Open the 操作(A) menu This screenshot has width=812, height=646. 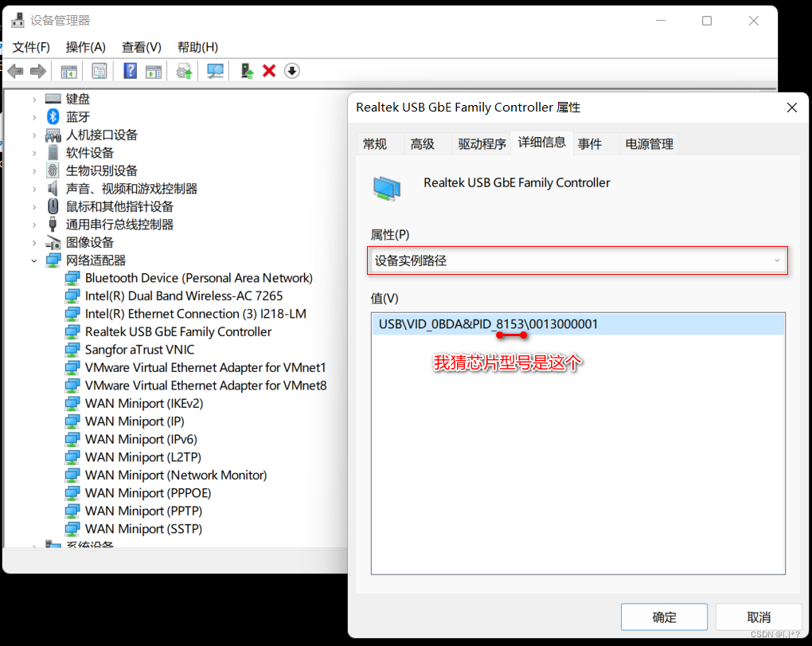[85, 47]
